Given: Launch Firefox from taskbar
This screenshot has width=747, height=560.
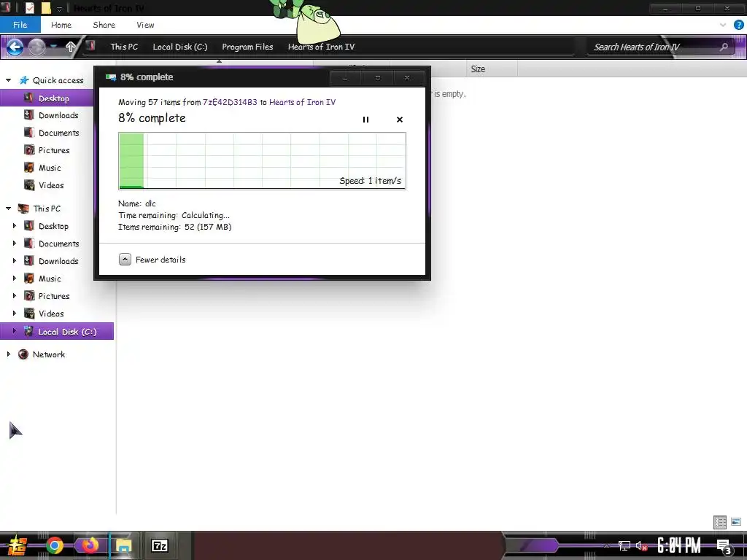Looking at the screenshot, I should pos(90,545).
